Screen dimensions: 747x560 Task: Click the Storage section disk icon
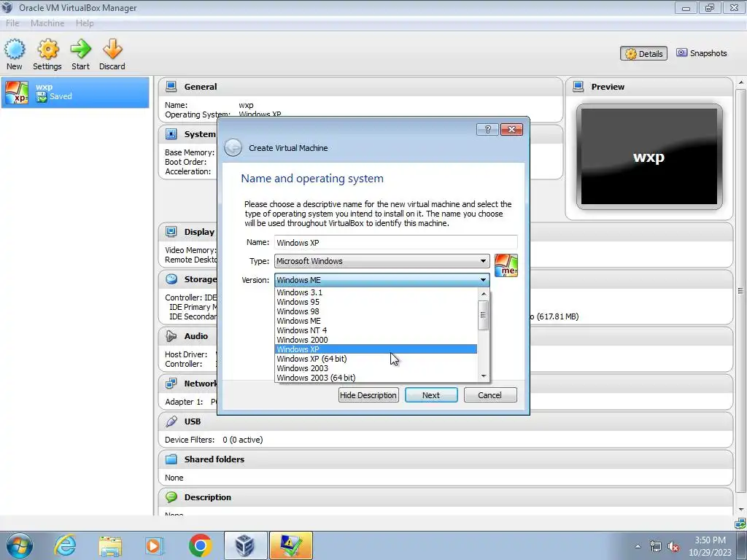(x=171, y=279)
